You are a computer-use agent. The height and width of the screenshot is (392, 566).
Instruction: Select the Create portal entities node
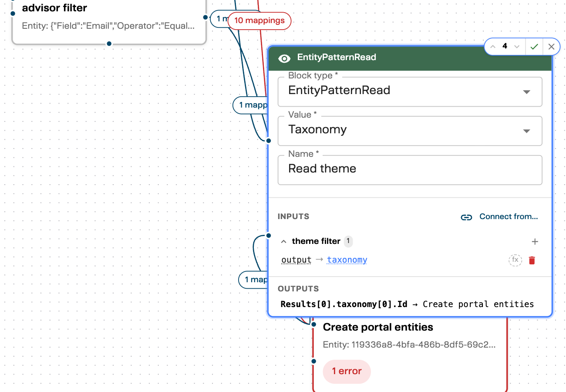(377, 327)
